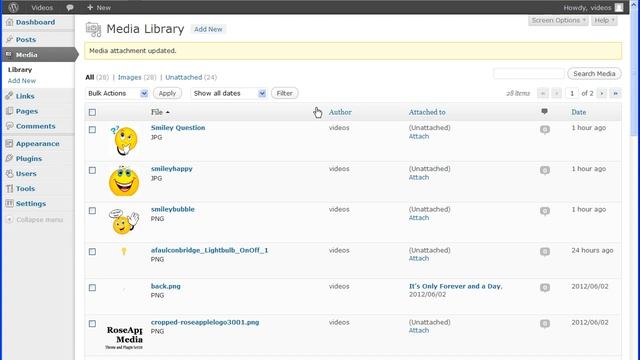
Task: Open the Videos site menu in admin bar
Action: (x=42, y=7)
